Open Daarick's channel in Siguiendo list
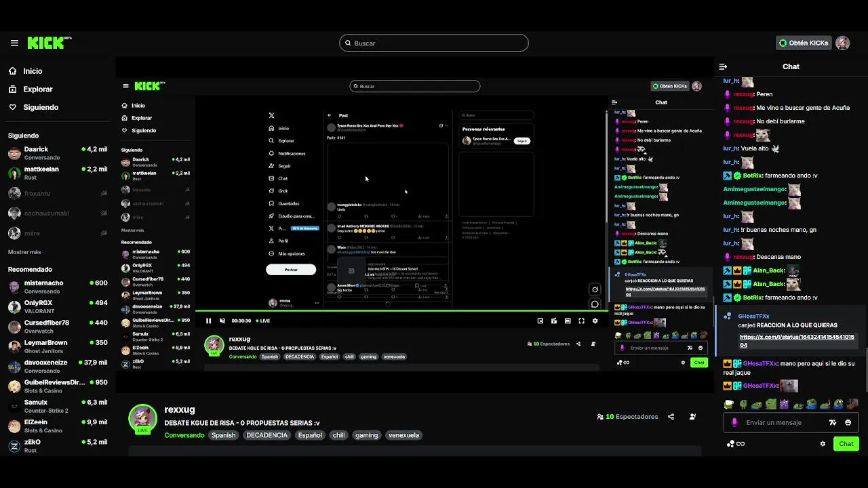This screenshot has width=868, height=488. pos(58,153)
